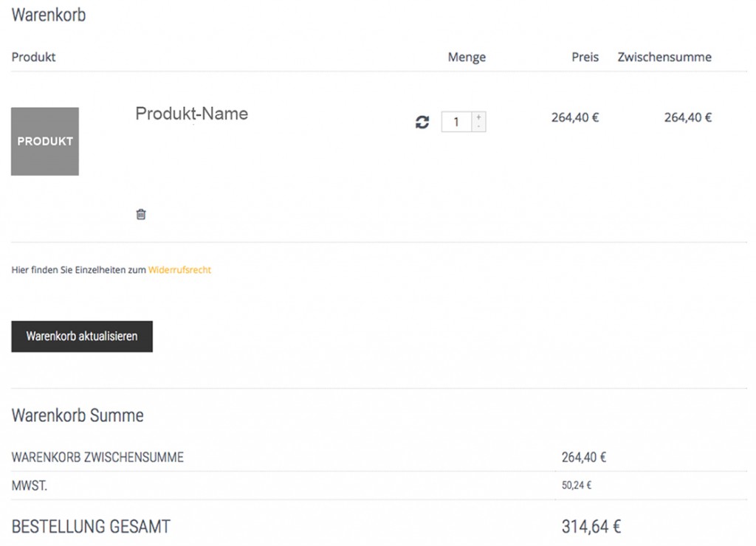Click the MwSt. amount 50,24 €

(577, 485)
